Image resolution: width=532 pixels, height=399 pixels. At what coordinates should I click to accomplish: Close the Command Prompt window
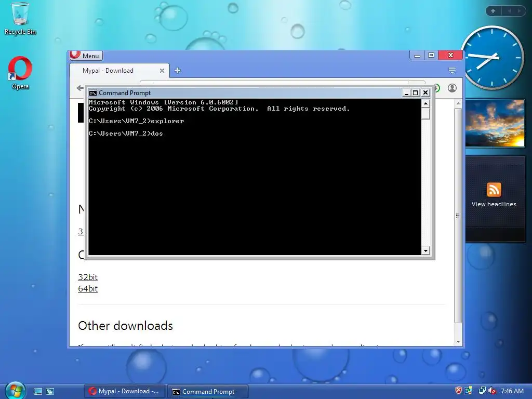[x=425, y=92]
